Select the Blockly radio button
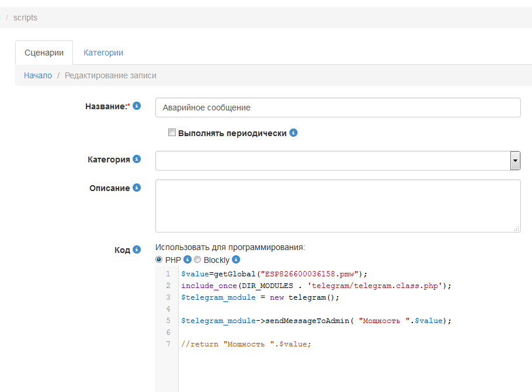Screen dimensions: 532x392 [x=197, y=260]
